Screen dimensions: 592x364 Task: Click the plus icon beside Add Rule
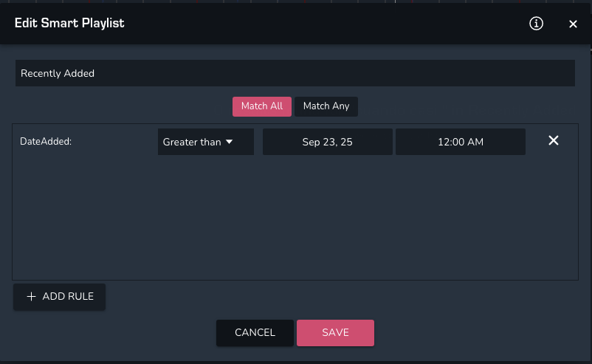pyautogui.click(x=31, y=296)
